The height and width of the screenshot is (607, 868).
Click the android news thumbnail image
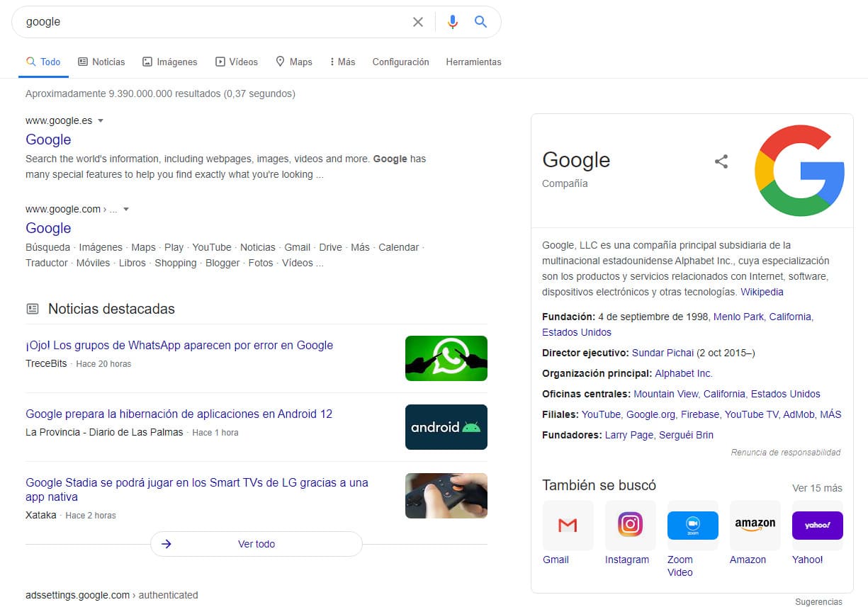pyautogui.click(x=446, y=427)
